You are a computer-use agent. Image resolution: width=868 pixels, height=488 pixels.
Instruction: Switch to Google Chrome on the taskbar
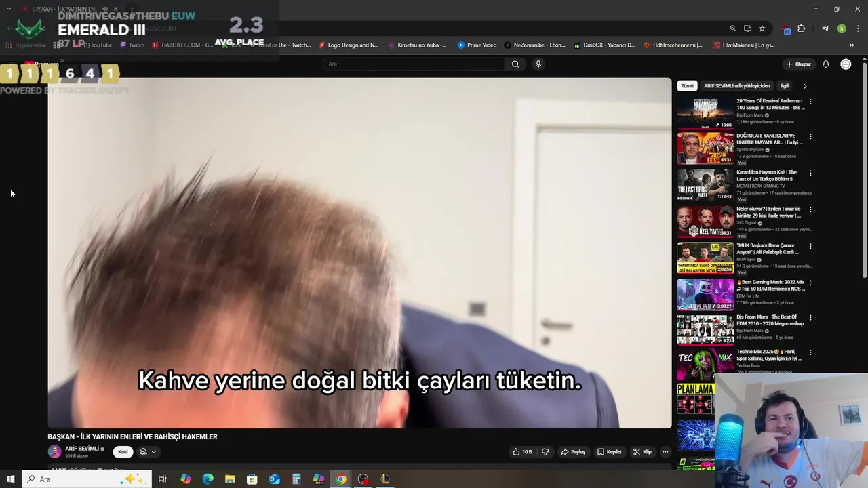[x=341, y=479]
